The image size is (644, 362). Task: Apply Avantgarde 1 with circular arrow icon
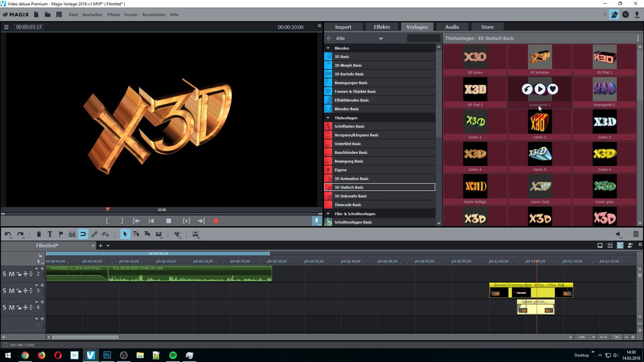(x=527, y=89)
